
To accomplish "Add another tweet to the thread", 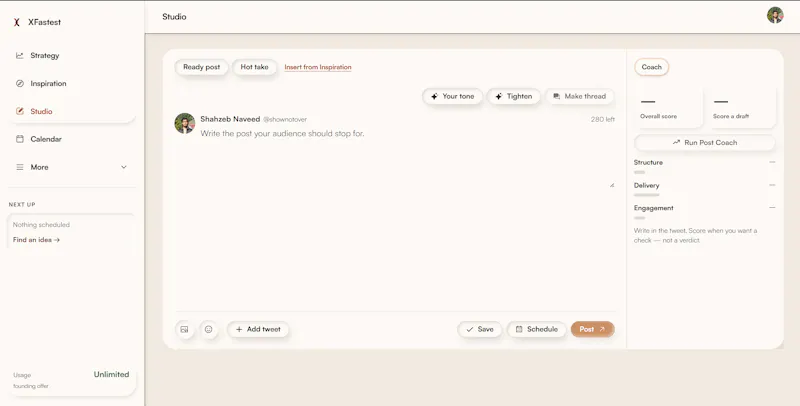I will point(258,329).
